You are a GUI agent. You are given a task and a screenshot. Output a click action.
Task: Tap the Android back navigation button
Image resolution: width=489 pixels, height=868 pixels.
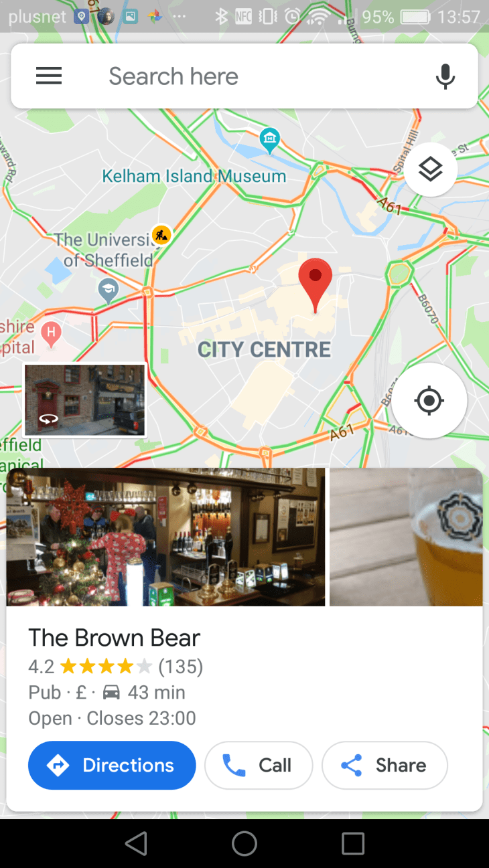136,843
